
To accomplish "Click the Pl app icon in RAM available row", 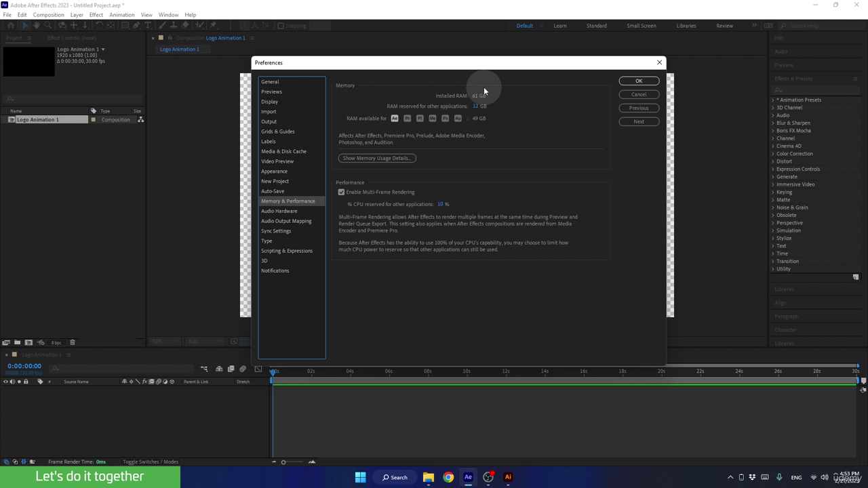I will [420, 119].
